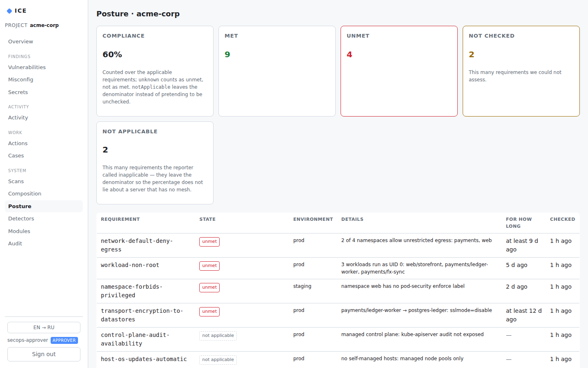Select the Not Checked count 2
The width and height of the screenshot is (588, 368).
pyautogui.click(x=472, y=54)
